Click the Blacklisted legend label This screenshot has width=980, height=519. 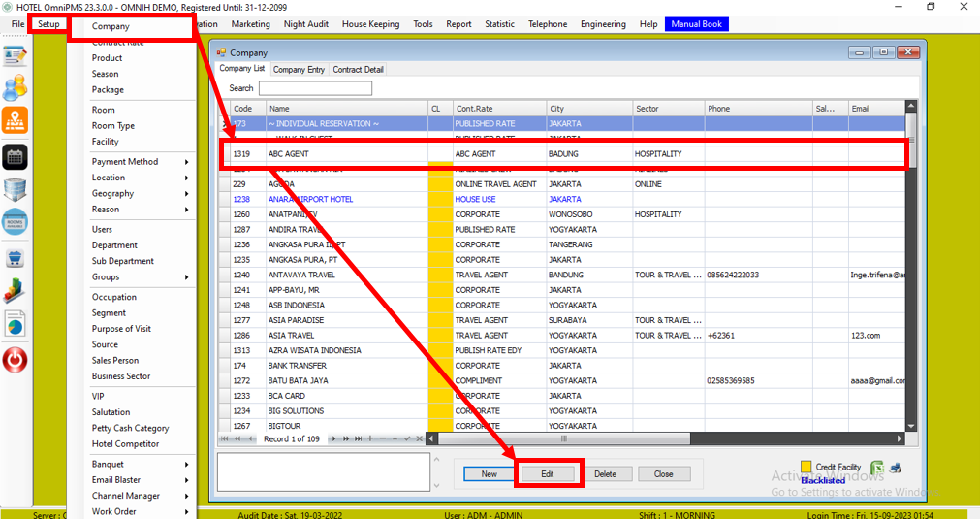[823, 481]
